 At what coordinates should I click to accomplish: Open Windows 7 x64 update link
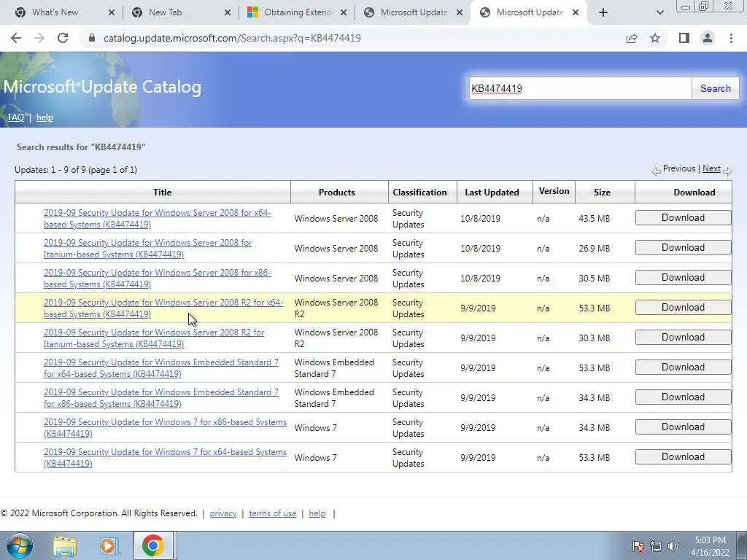(x=166, y=458)
